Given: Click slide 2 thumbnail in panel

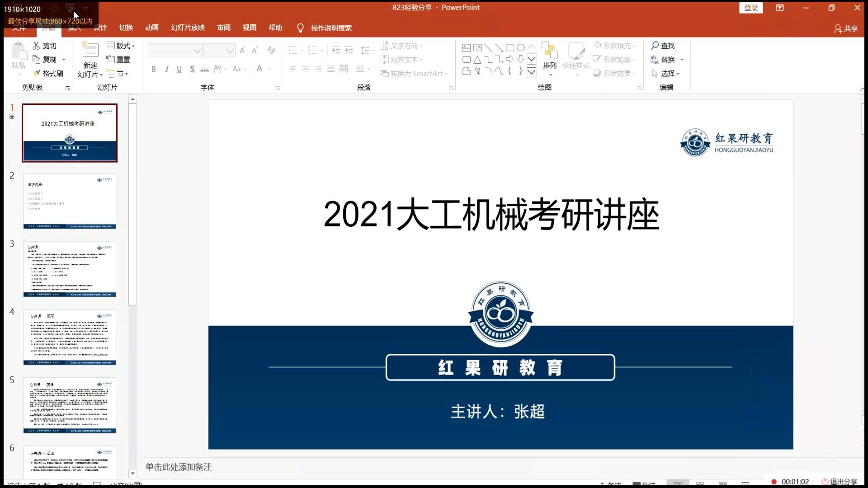Looking at the screenshot, I should click(69, 201).
